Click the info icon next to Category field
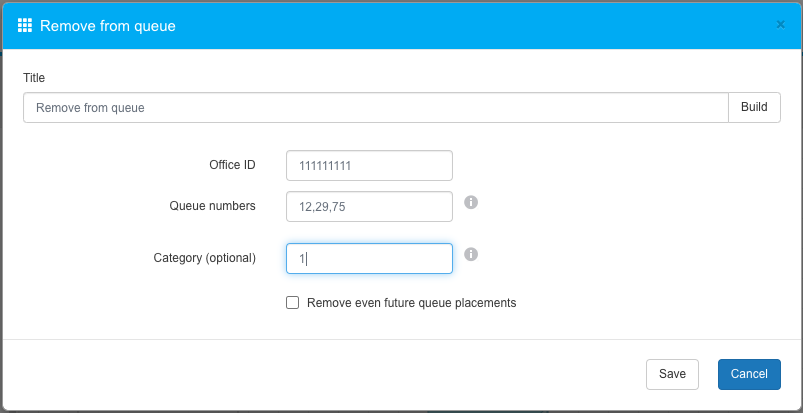803x413 pixels. coord(471,254)
